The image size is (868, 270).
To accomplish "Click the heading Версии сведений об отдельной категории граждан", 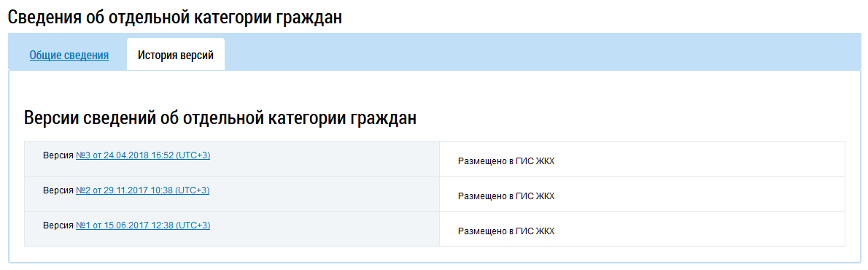I will click(x=220, y=118).
